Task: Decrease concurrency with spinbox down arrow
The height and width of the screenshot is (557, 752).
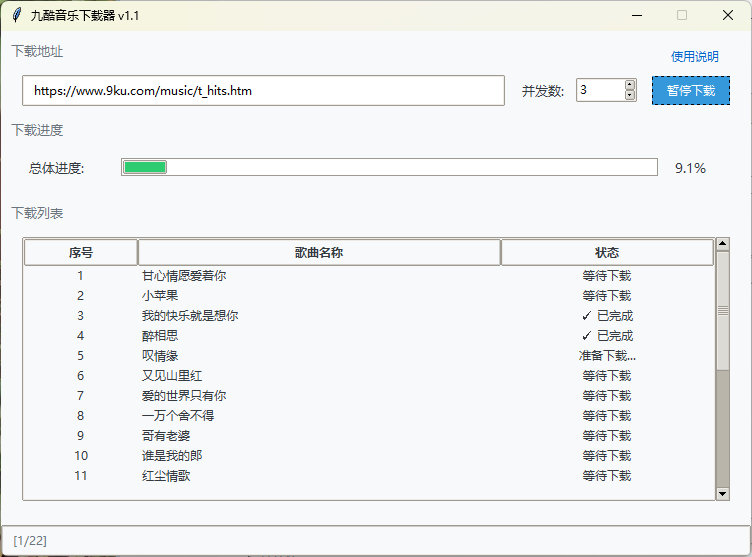Action: click(x=630, y=96)
